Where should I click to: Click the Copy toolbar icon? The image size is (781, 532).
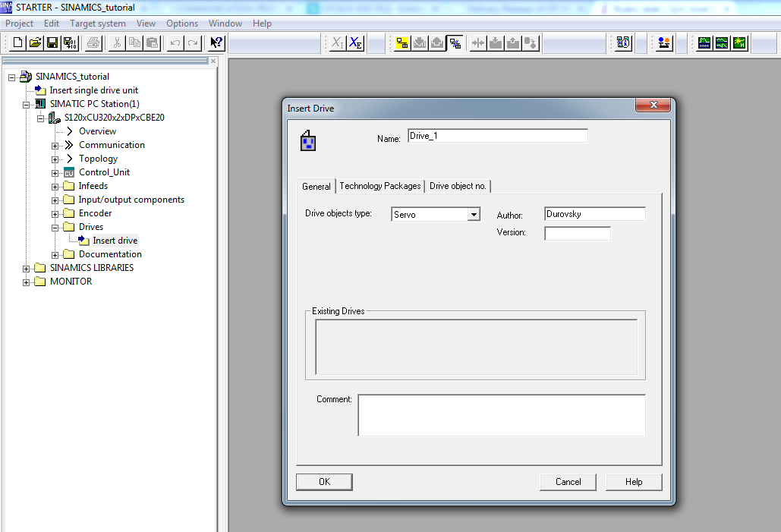(134, 42)
